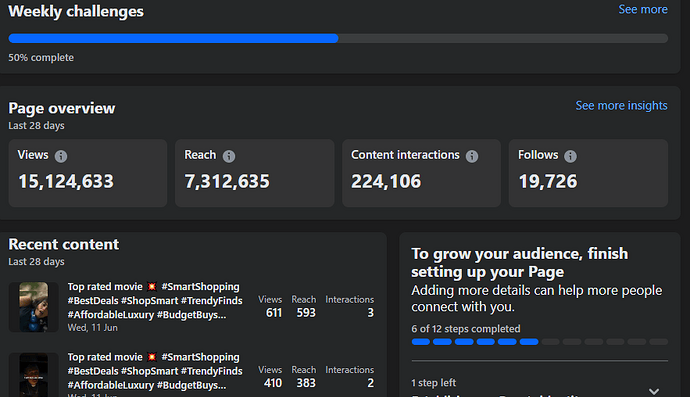Select the Follows card showing 19,726
This screenshot has height=397, width=690.
click(588, 173)
